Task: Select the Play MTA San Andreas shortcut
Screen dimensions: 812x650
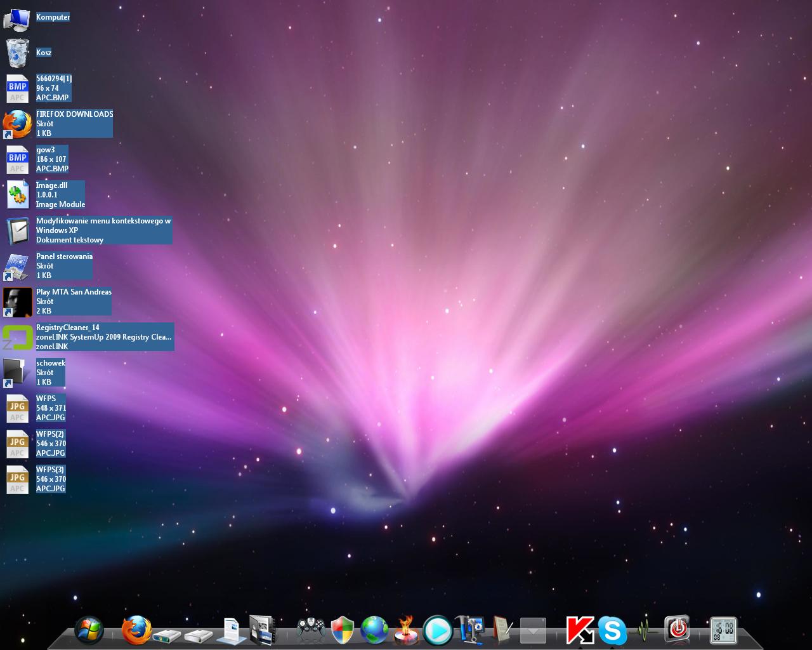Action: pyautogui.click(x=18, y=302)
